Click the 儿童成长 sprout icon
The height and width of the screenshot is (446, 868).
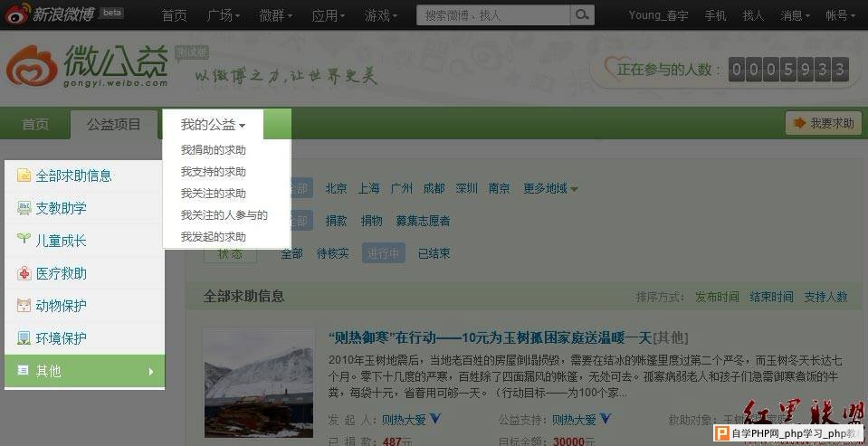pyautogui.click(x=24, y=239)
